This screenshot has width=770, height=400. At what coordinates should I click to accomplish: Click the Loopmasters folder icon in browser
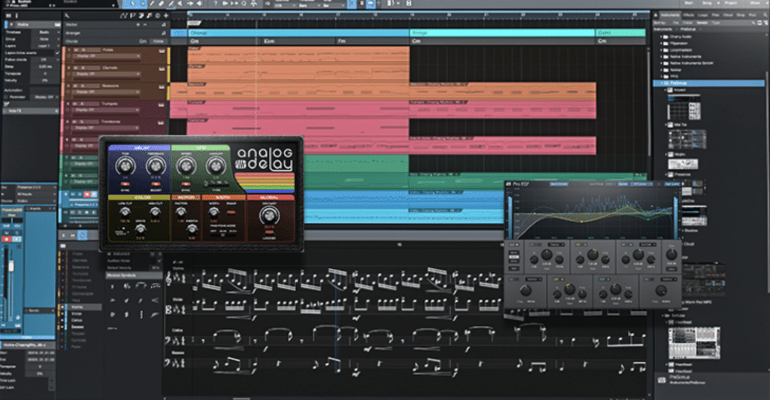pyautogui.click(x=666, y=50)
